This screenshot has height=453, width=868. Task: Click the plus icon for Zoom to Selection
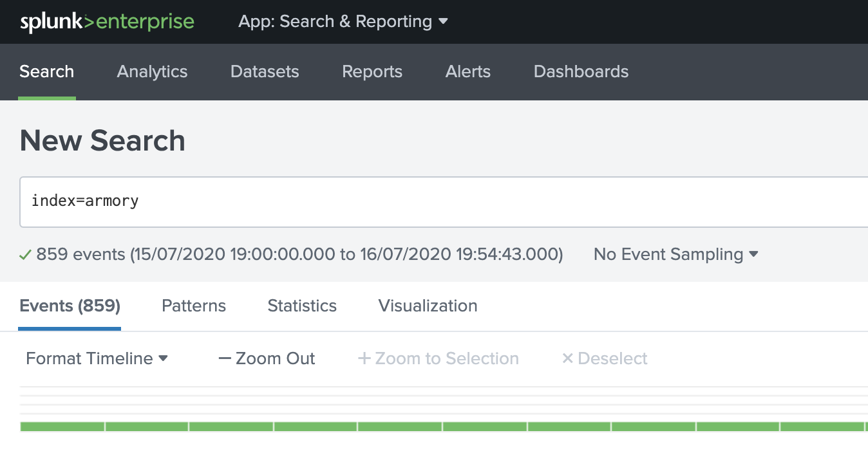pyautogui.click(x=364, y=358)
